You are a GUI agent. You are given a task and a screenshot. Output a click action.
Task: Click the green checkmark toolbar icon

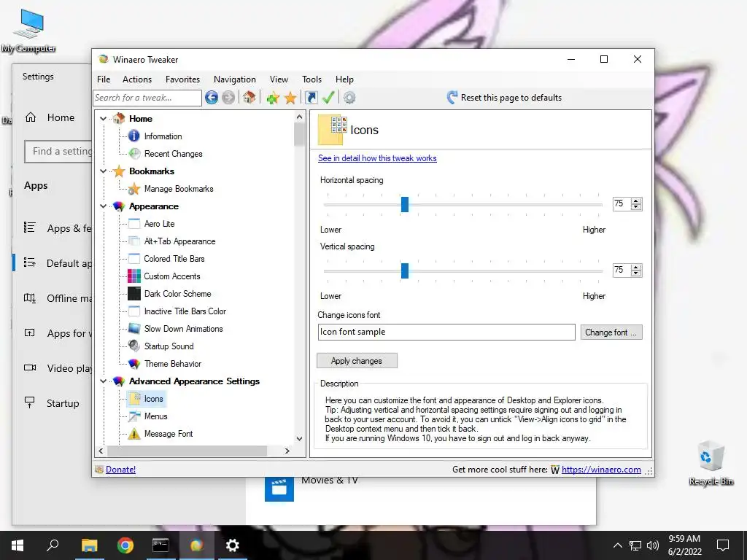click(x=328, y=98)
